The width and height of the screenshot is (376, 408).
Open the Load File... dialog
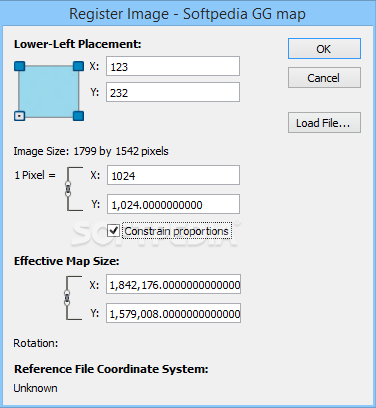click(324, 123)
